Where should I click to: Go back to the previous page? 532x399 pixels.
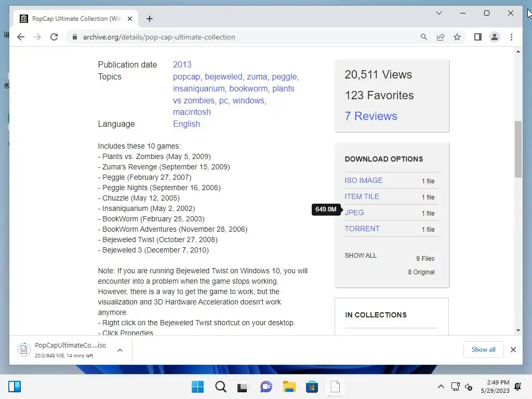(21, 37)
